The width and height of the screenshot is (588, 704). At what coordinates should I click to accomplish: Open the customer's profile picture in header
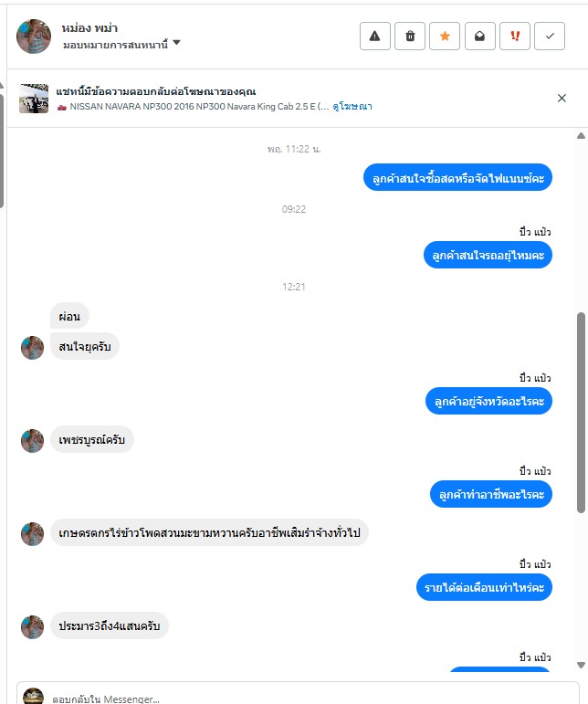tap(34, 37)
